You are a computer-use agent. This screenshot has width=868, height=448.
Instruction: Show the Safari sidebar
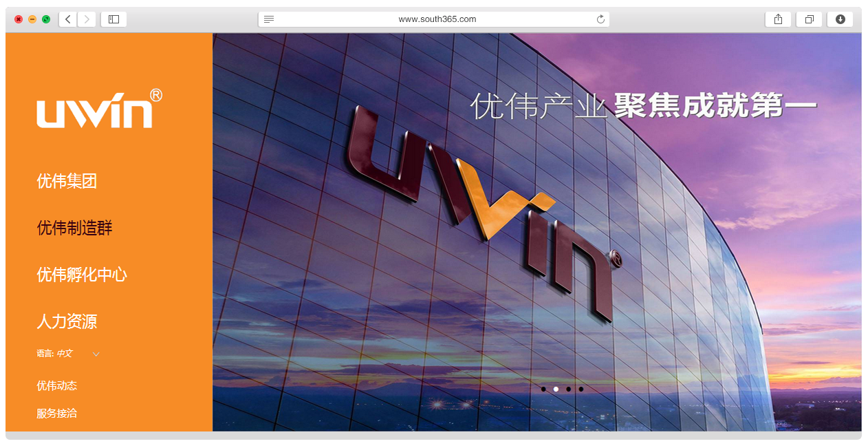click(113, 19)
